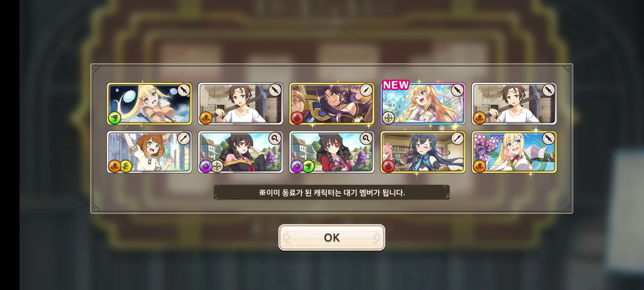Select the cat-ear girl card
The image size is (644, 290).
[x=149, y=152]
